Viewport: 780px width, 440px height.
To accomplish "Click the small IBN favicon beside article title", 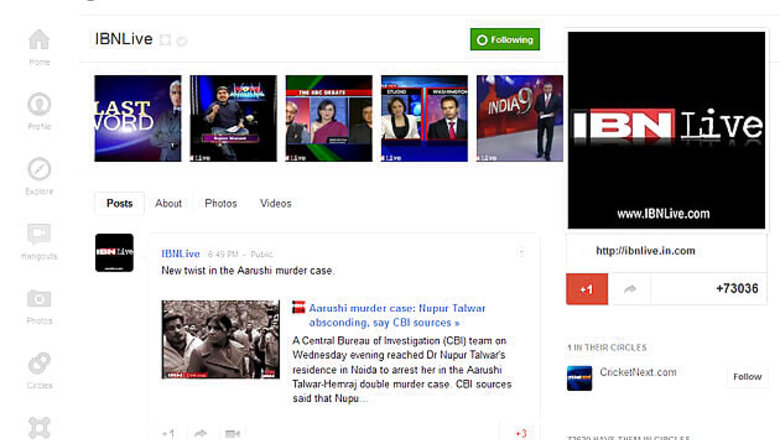I will [x=298, y=307].
